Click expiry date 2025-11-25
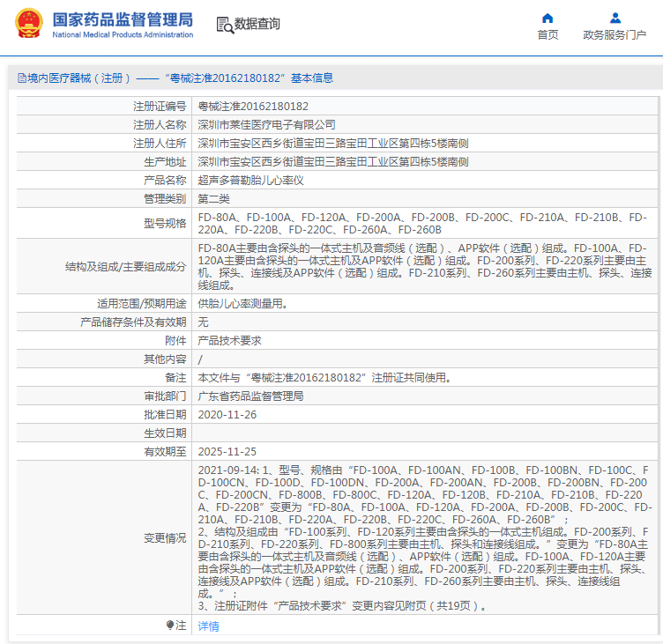663x644 pixels. click(227, 452)
